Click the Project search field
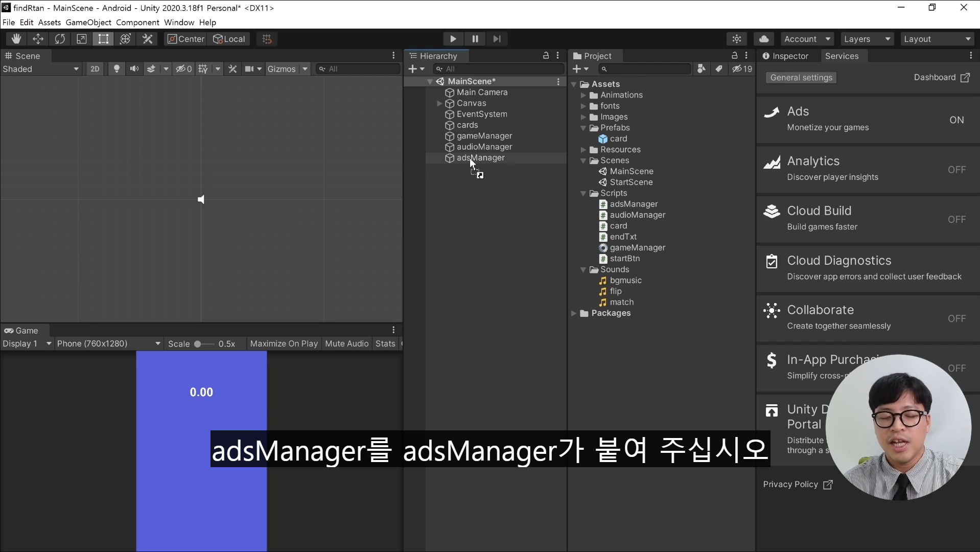 click(x=645, y=69)
